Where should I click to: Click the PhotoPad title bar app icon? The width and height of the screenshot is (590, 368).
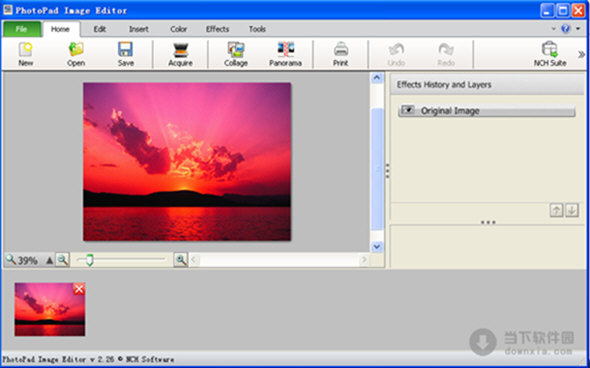(x=8, y=10)
